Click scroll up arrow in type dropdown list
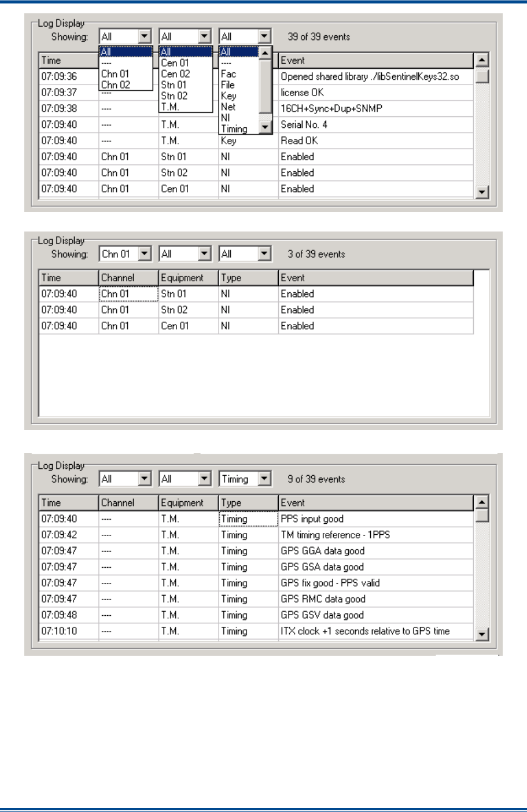 (x=265, y=53)
